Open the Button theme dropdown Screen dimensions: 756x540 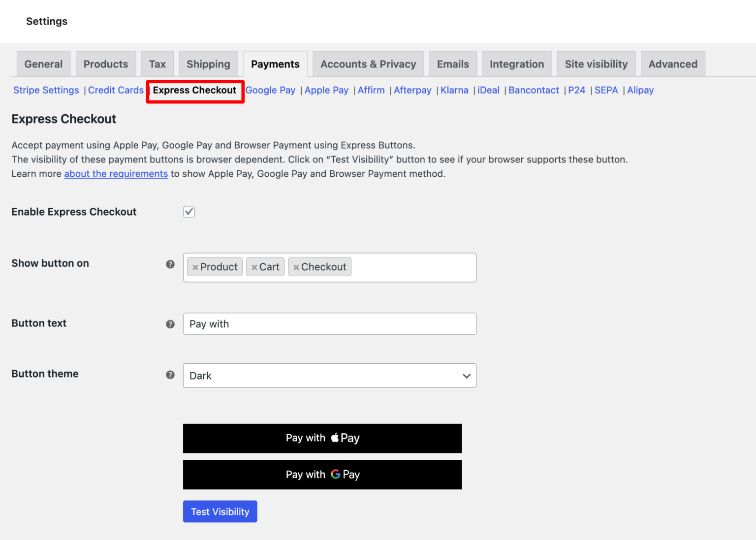pos(329,376)
